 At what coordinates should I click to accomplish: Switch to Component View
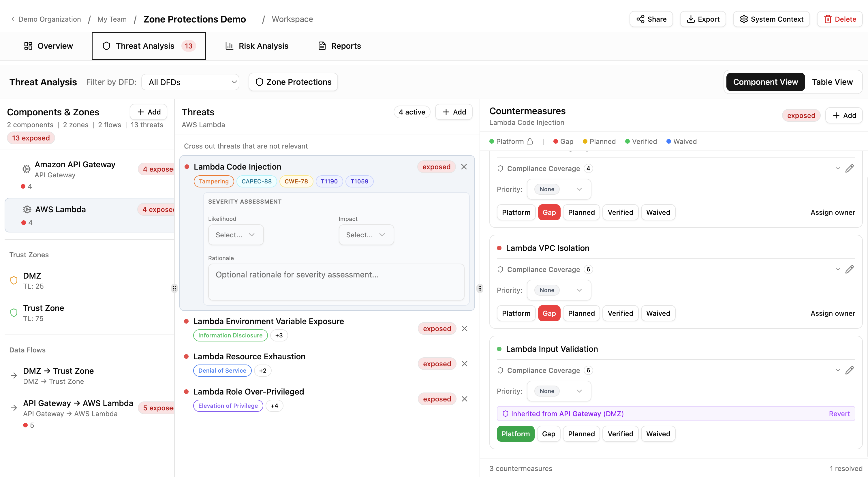coord(765,82)
